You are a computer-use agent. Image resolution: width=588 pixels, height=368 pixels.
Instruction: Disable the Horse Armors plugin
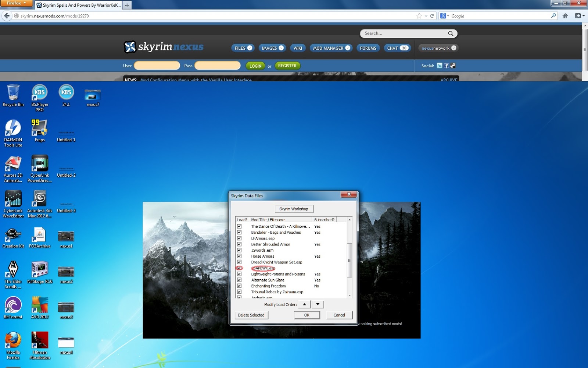click(240, 256)
